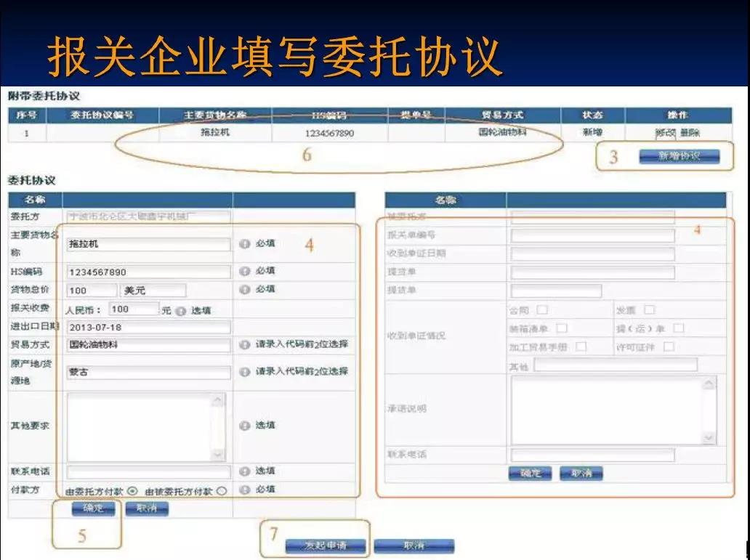Click info icon after 人民币 元 field
750x560 pixels.
pos(180,312)
